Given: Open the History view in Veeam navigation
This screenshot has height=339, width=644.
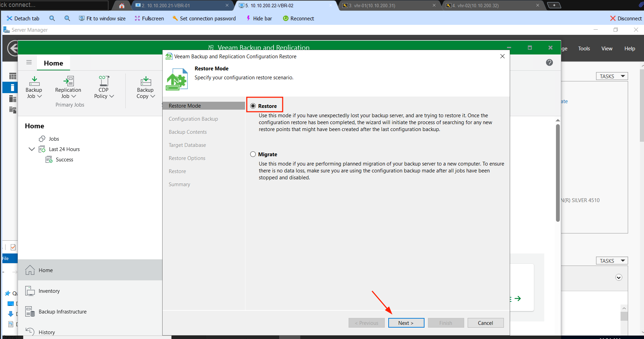Looking at the screenshot, I should pos(90,332).
